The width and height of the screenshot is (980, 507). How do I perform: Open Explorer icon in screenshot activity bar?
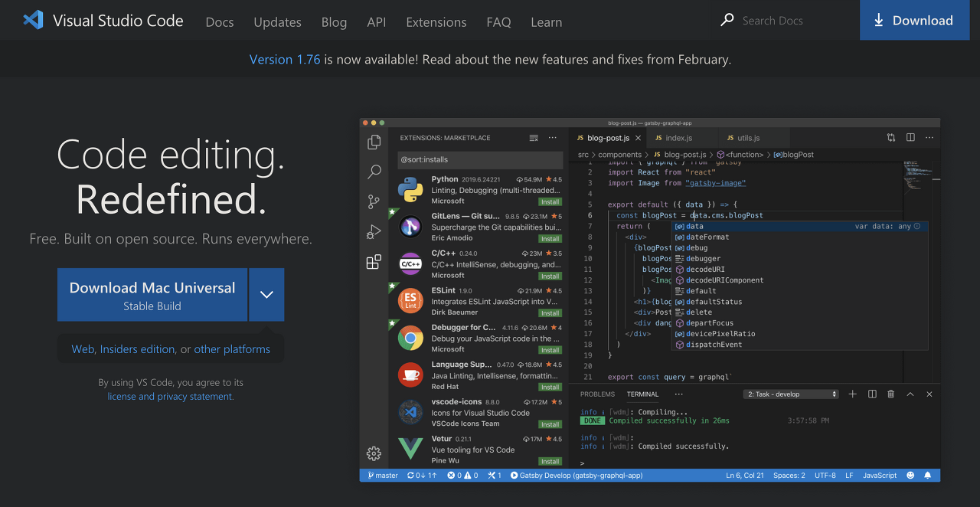coord(374,142)
